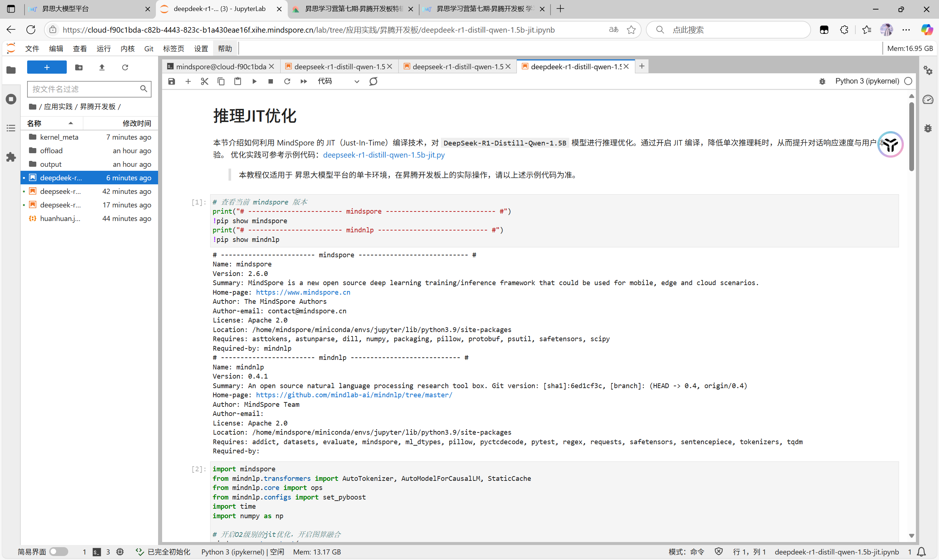Restart kernel and run all cells
The image size is (939, 560).
pos(304,81)
